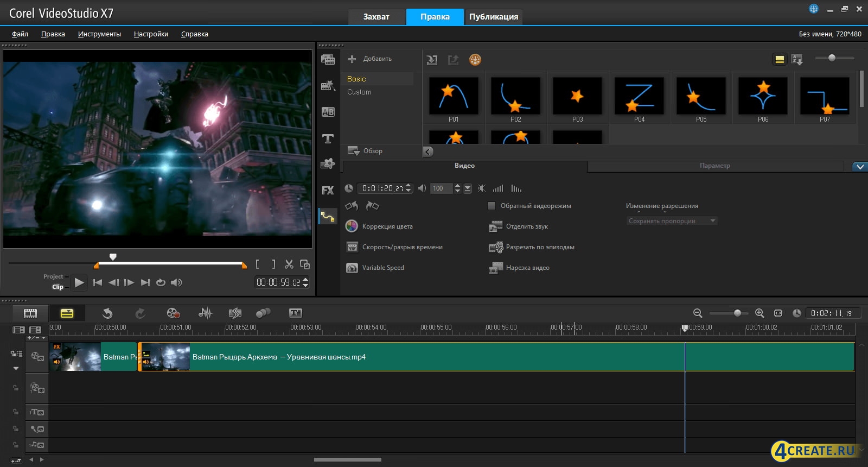Click the import path icon
Screen dimensions: 868x467
coord(432,60)
